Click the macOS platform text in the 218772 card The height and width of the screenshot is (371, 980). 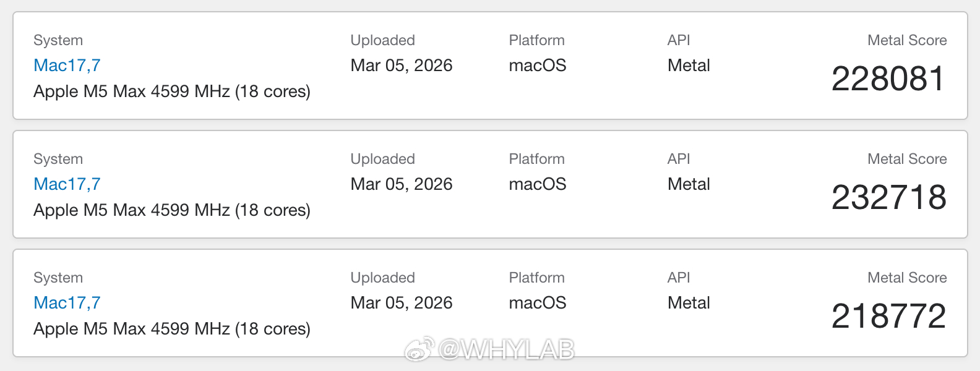538,303
